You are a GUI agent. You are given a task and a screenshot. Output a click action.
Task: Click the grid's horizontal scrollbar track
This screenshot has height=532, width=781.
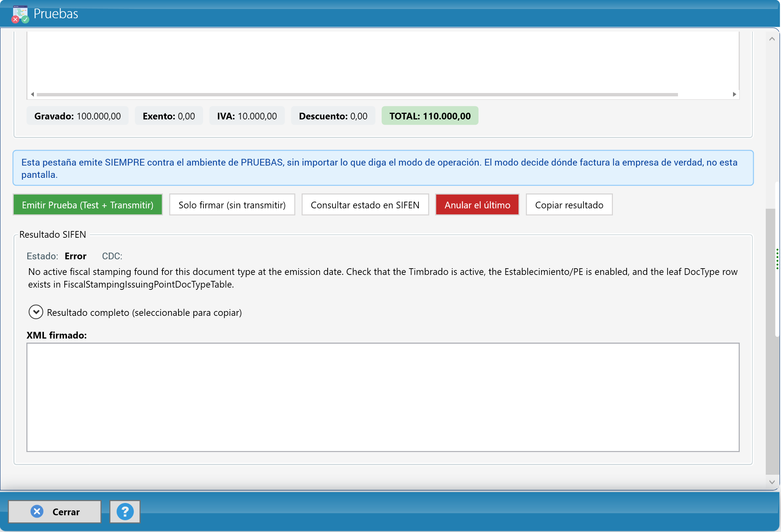[357, 94]
